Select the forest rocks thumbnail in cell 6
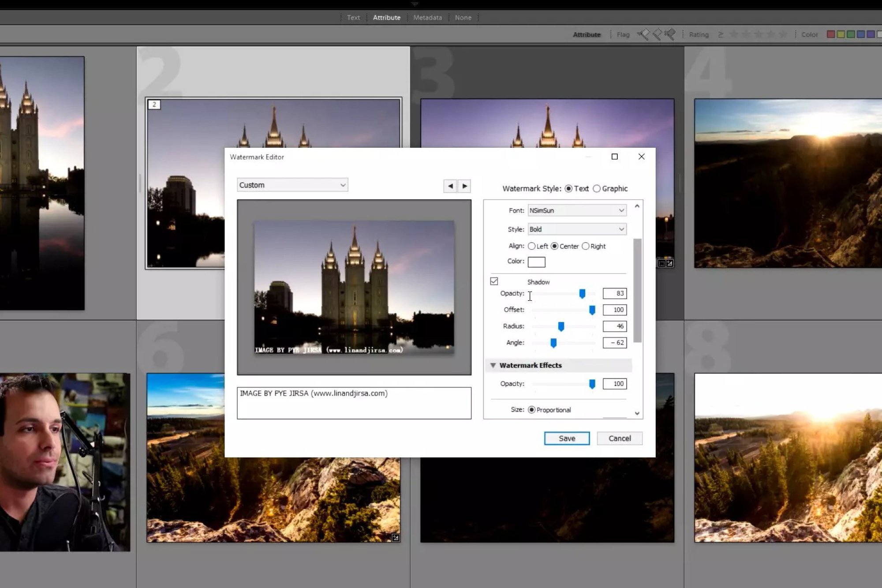Image resolution: width=882 pixels, height=588 pixels. (273, 500)
